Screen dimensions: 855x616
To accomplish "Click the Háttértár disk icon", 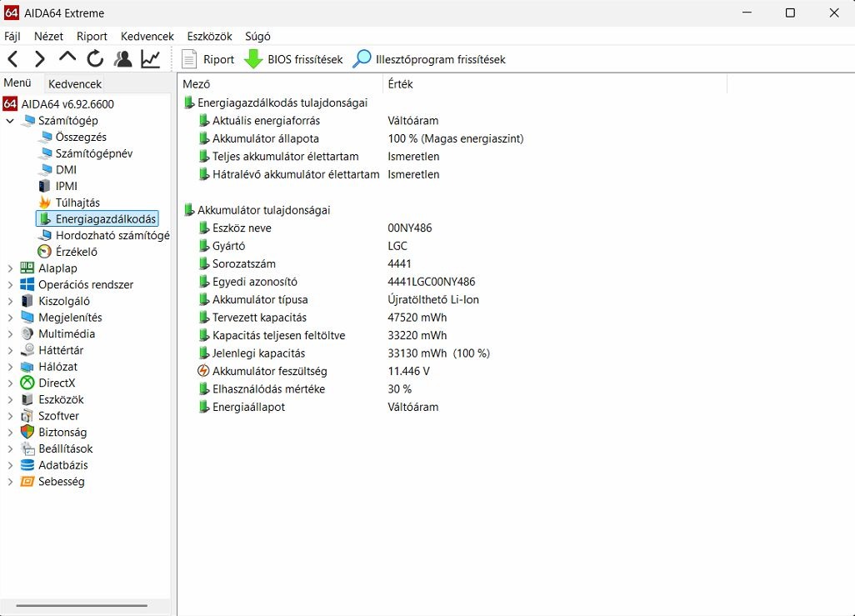I will click(x=27, y=350).
